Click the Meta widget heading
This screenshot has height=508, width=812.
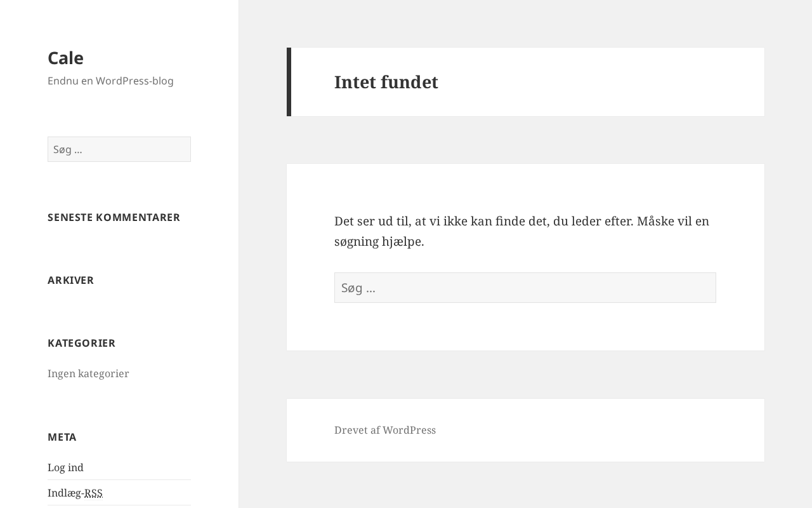tap(62, 437)
